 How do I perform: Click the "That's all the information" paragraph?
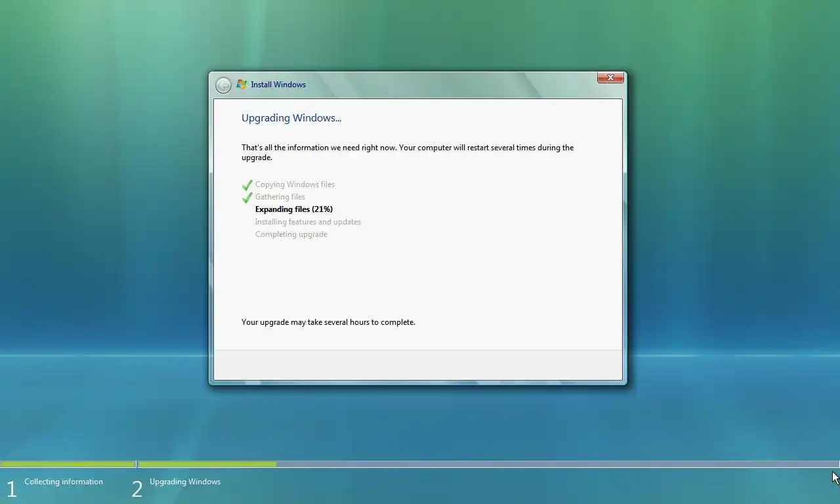[x=408, y=152]
